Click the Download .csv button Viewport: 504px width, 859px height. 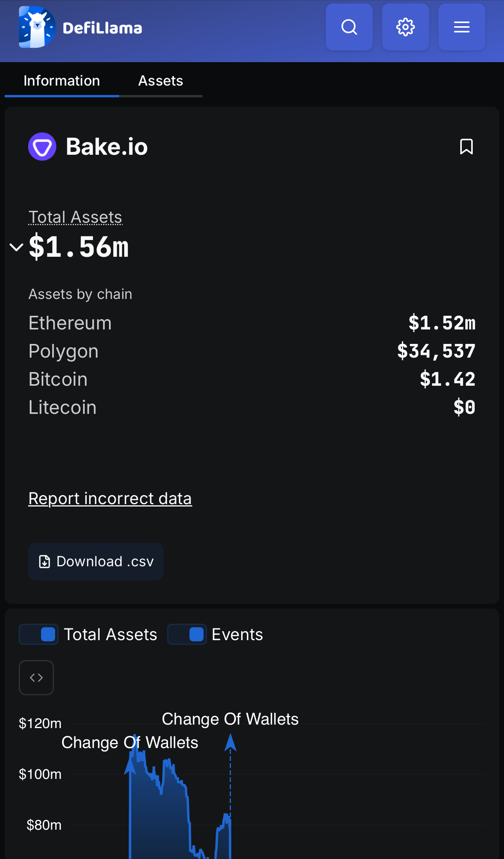tap(96, 561)
